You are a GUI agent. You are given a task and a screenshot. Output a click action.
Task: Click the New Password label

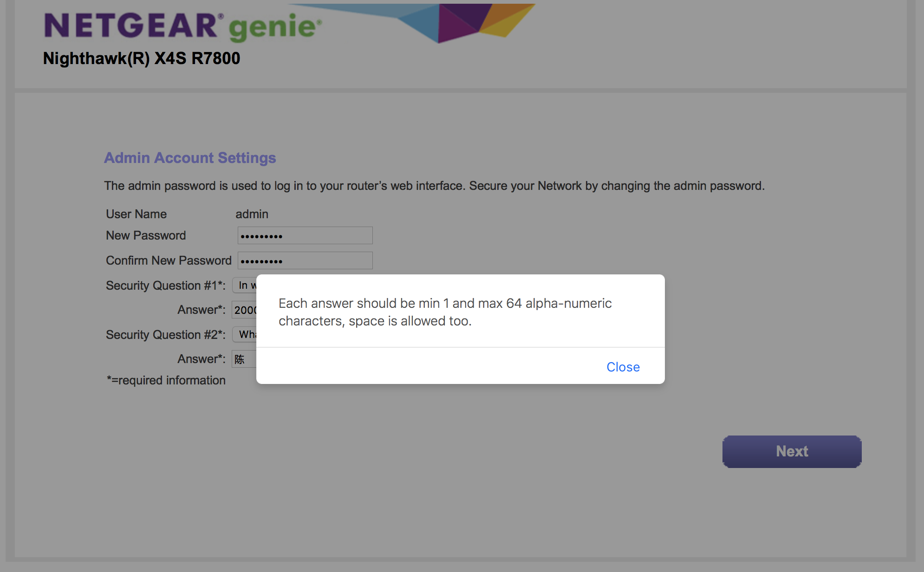146,235
